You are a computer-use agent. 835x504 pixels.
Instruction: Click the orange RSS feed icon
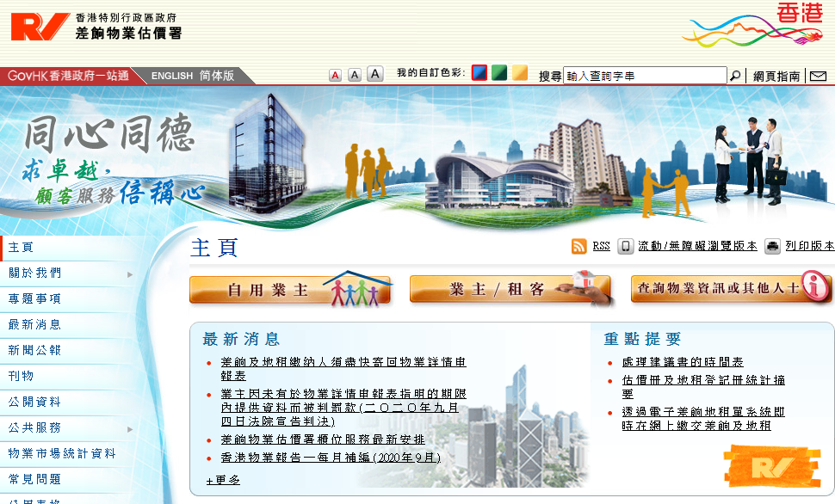[x=579, y=246]
